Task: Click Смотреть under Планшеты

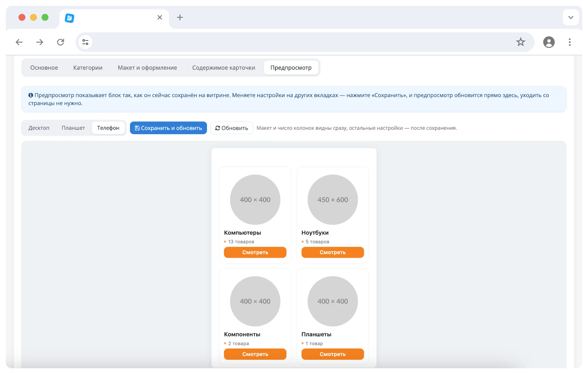Action: [333, 354]
